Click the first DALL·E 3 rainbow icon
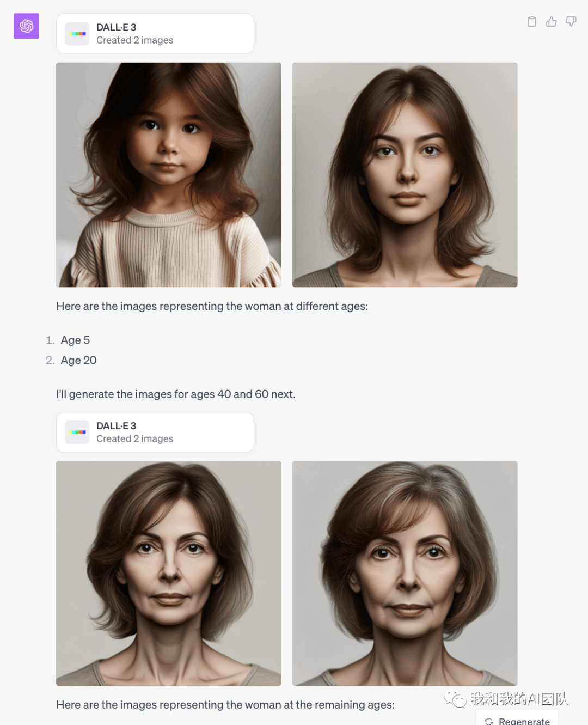588x725 pixels. (x=77, y=34)
